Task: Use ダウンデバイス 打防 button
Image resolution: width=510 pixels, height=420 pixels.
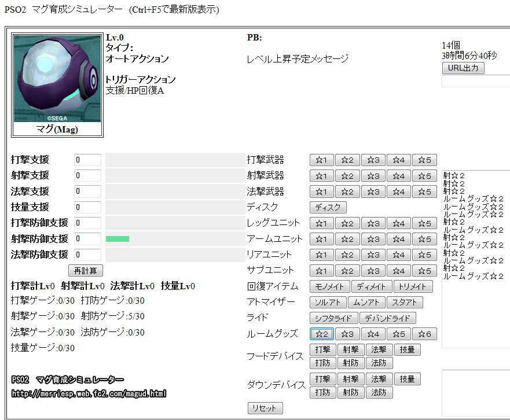Action: [x=323, y=392]
